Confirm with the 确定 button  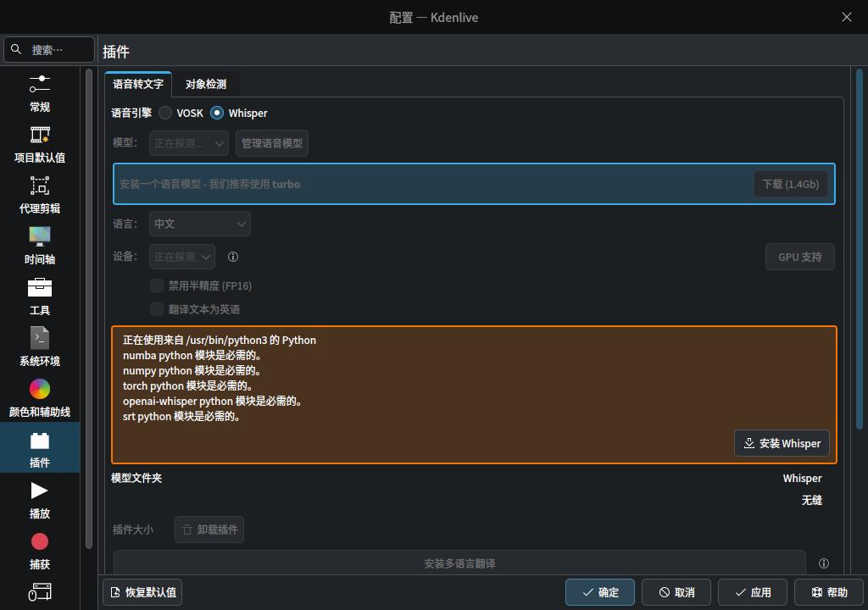click(x=600, y=592)
